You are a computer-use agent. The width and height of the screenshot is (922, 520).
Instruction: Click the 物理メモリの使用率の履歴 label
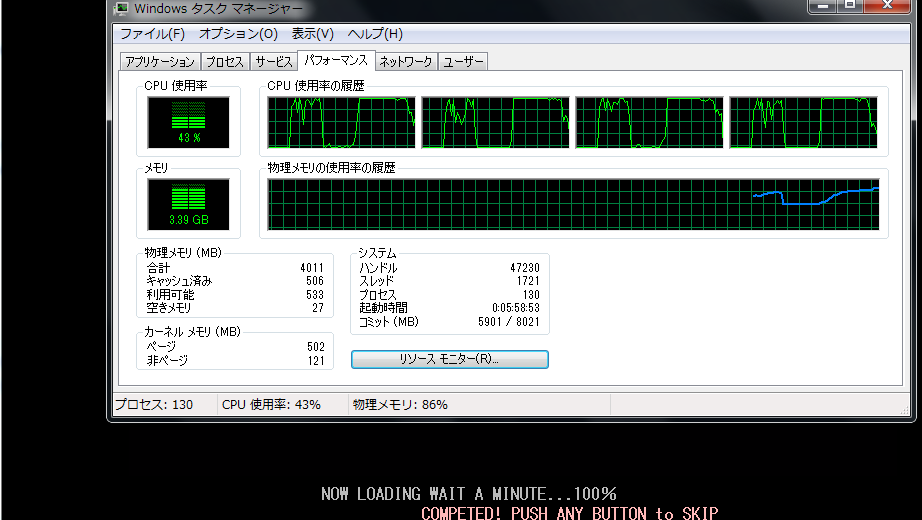click(331, 168)
